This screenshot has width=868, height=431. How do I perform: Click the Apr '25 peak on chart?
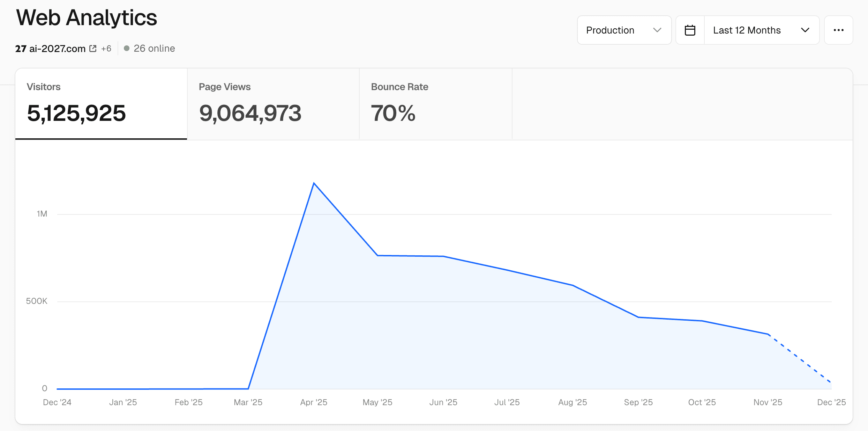click(x=314, y=183)
